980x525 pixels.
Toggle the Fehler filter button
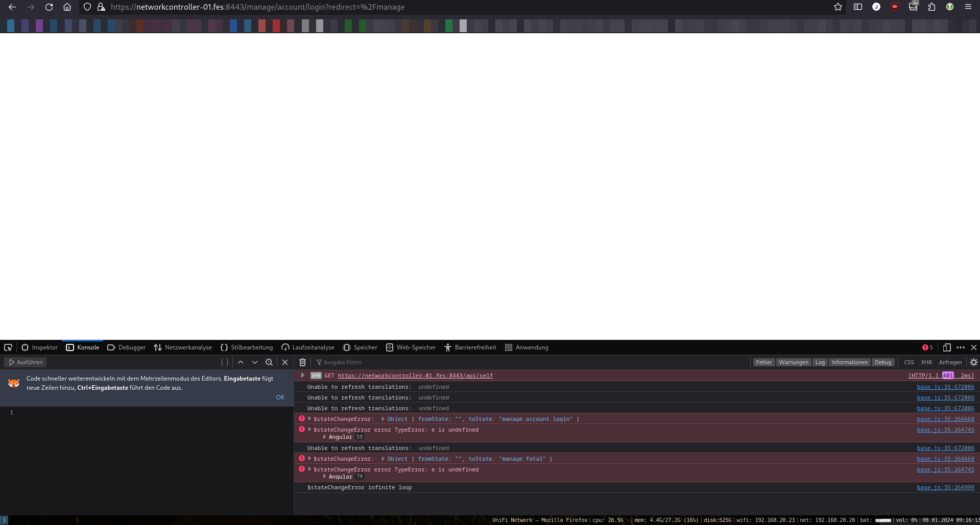(x=763, y=362)
